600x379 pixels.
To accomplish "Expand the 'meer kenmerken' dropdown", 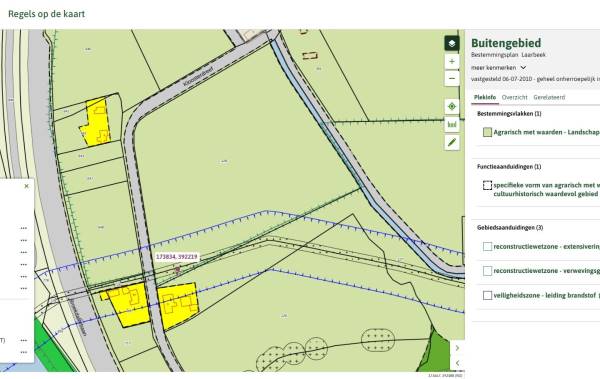I will (499, 67).
